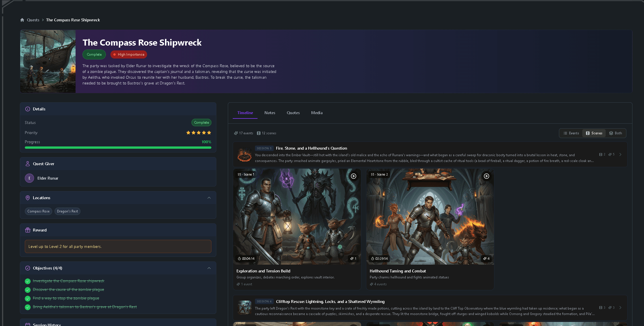Click the Session 5 tag label
Viewport: 644px width, 326px height.
264,148
